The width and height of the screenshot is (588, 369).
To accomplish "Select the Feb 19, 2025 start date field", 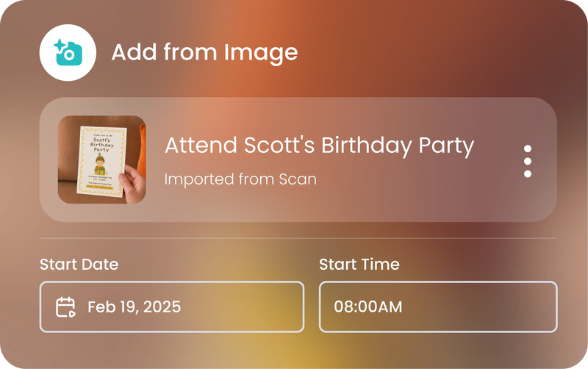I will [x=172, y=307].
